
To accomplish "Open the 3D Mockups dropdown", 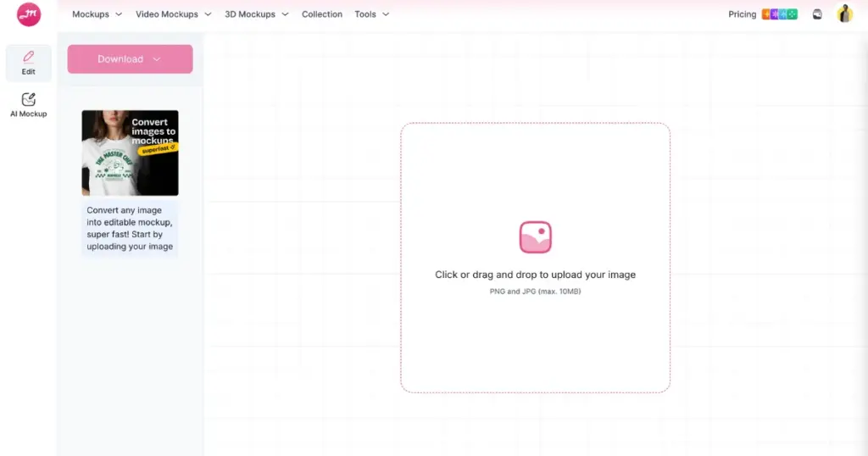I will click(x=256, y=14).
